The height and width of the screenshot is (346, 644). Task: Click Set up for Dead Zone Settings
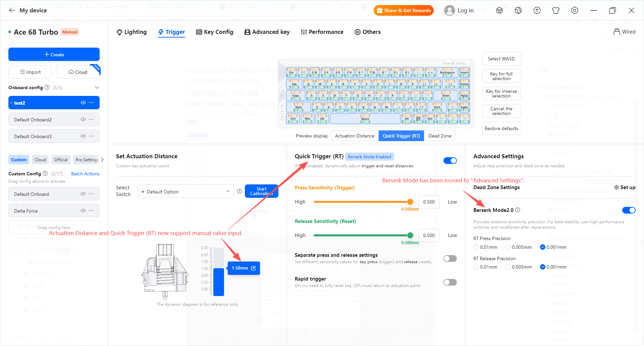click(625, 187)
